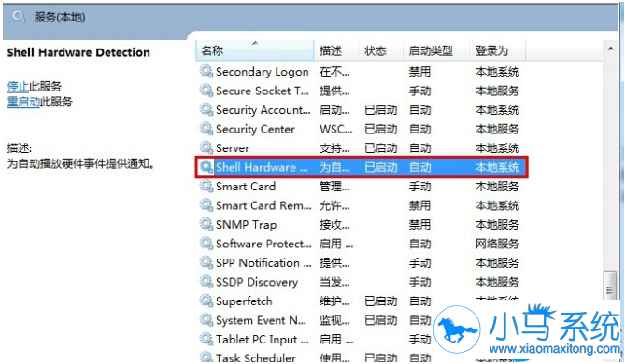Image resolution: width=625 pixels, height=364 pixels.
Task: Select the SNMP Trap service name
Action: tap(247, 225)
